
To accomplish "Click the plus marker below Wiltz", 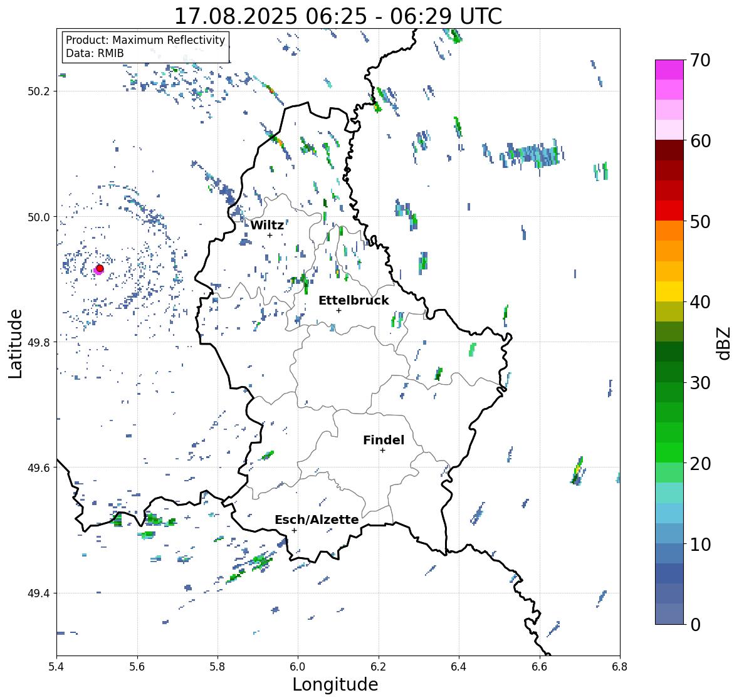I will tap(270, 235).
